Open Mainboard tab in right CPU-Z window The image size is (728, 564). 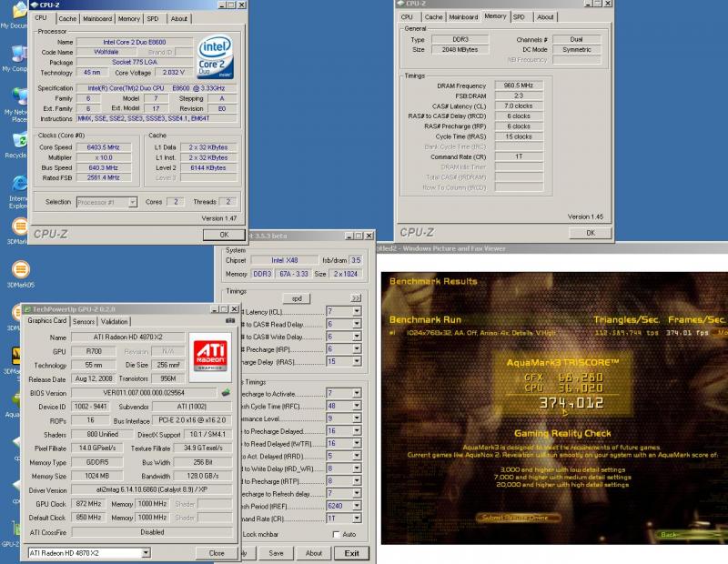click(463, 16)
